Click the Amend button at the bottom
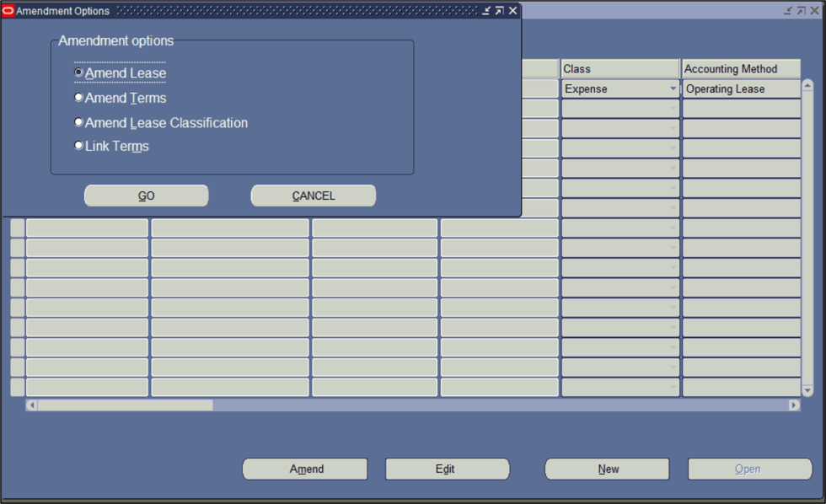 [x=305, y=469]
